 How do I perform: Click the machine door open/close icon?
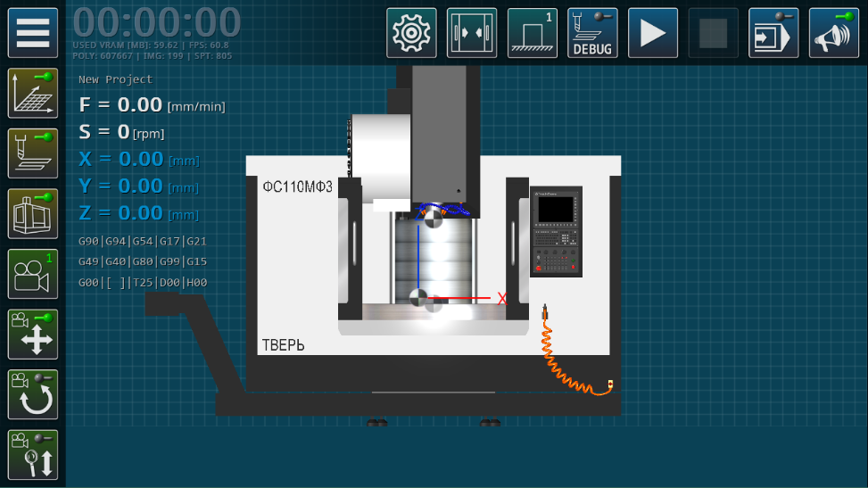pyautogui.click(x=472, y=33)
